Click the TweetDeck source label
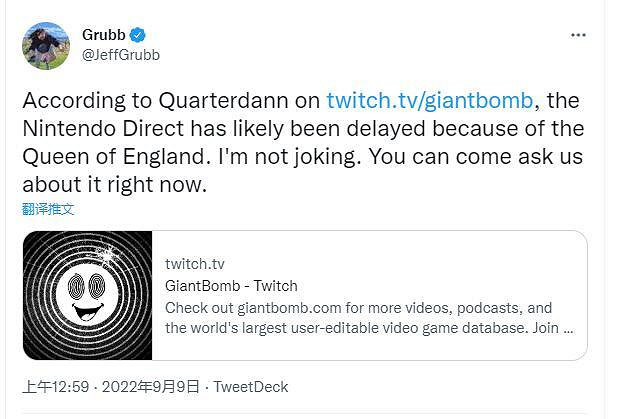This screenshot has width=617, height=419. point(251,385)
